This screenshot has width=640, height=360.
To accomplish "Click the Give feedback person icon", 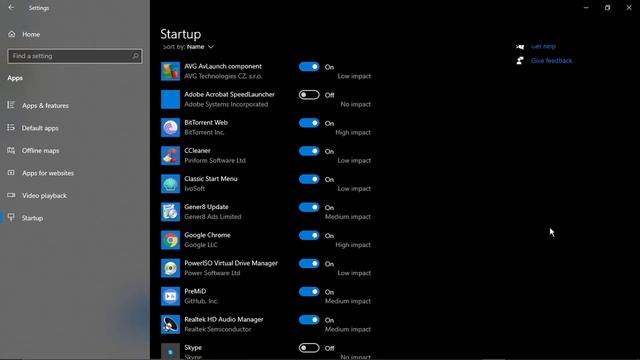I will [520, 60].
